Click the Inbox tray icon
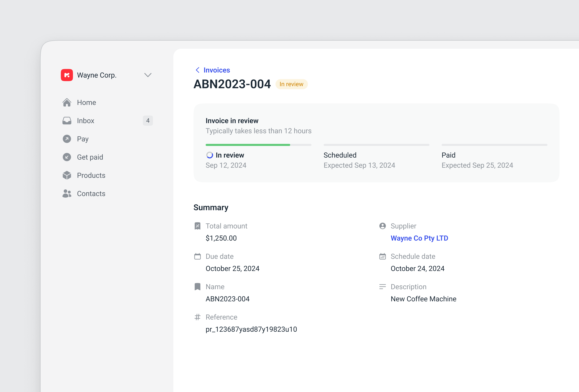Image resolution: width=579 pixels, height=392 pixels. (67, 121)
